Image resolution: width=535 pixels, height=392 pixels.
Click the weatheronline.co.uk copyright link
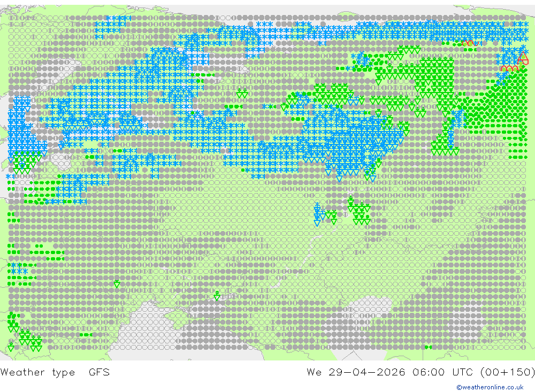(490, 387)
